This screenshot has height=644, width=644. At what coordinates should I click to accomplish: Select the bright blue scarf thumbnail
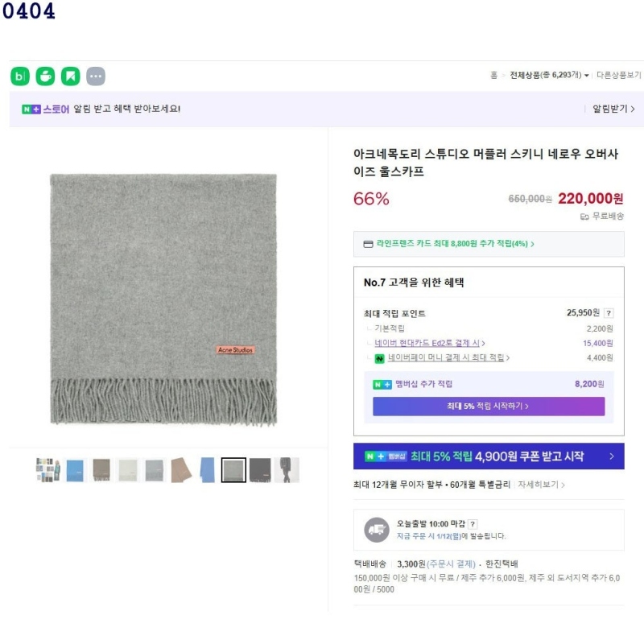click(x=75, y=469)
